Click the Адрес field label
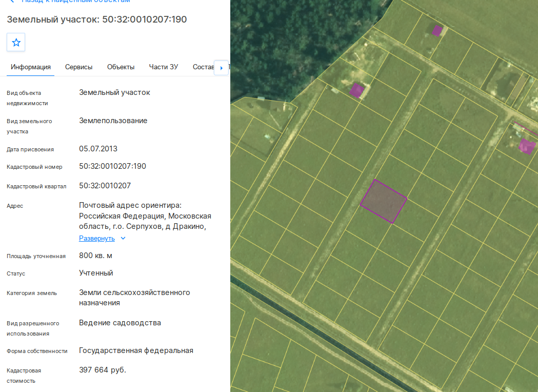The height and width of the screenshot is (392, 538). (15, 206)
